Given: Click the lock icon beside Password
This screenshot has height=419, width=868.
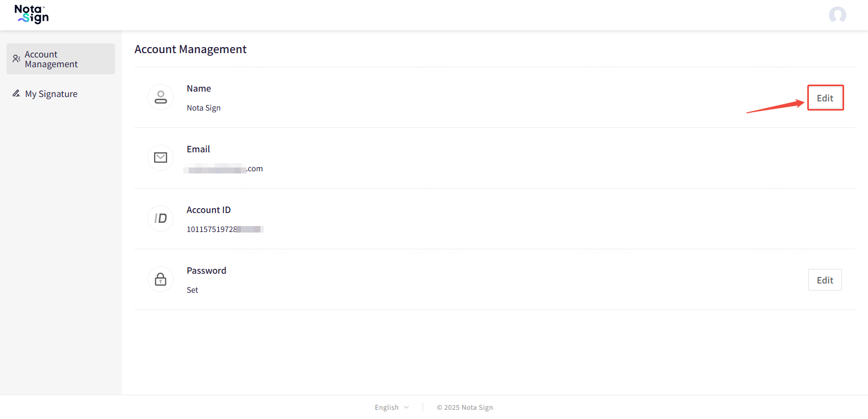Looking at the screenshot, I should pos(161,279).
